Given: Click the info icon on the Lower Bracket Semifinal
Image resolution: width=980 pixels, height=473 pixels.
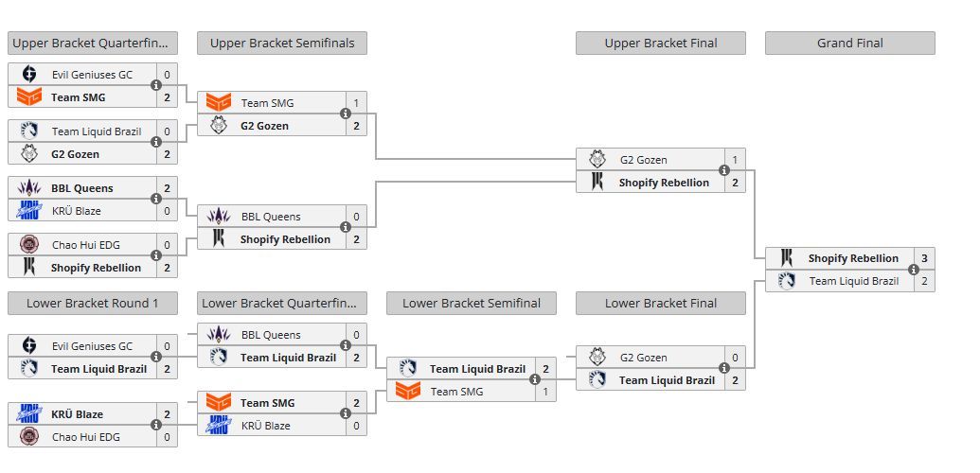Looking at the screenshot, I should [x=535, y=380].
